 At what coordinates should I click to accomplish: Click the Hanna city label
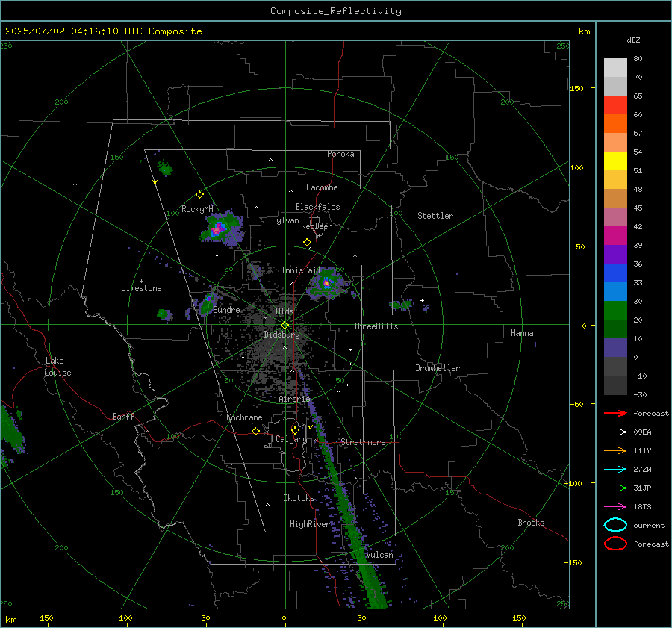pyautogui.click(x=522, y=333)
